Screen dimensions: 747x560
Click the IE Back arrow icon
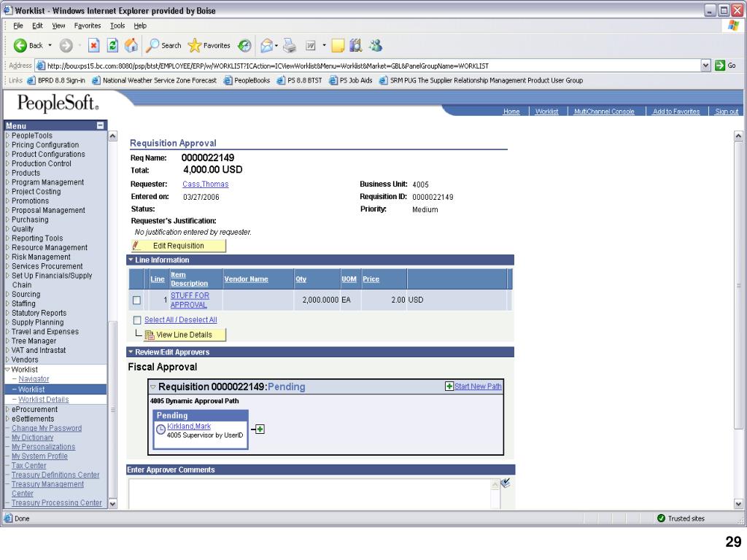tap(20, 46)
